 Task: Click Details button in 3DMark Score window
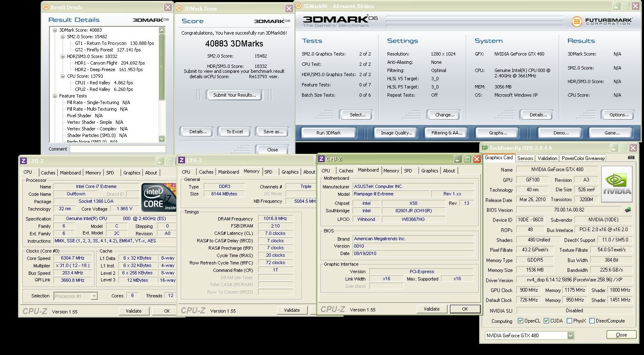pos(198,132)
